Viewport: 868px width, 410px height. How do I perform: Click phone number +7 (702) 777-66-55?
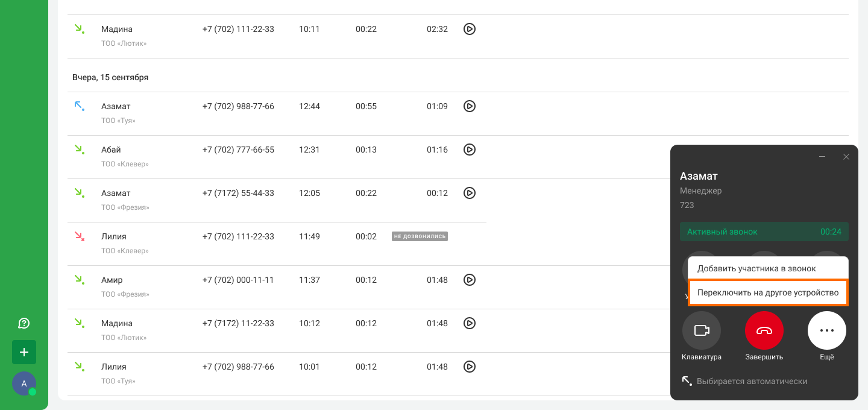click(x=238, y=150)
